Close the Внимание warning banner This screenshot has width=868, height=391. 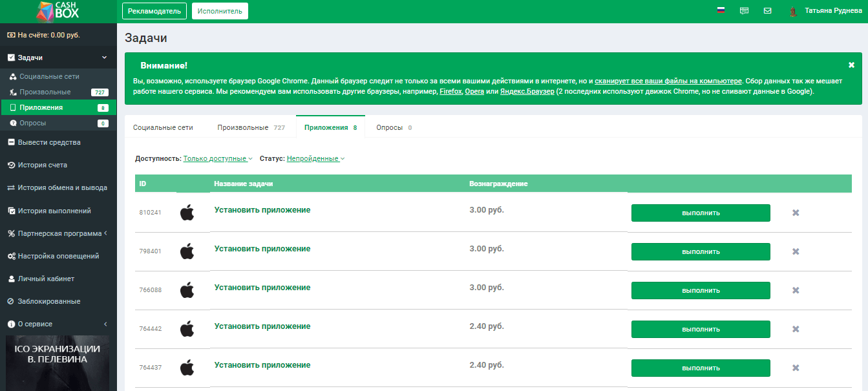(x=851, y=65)
